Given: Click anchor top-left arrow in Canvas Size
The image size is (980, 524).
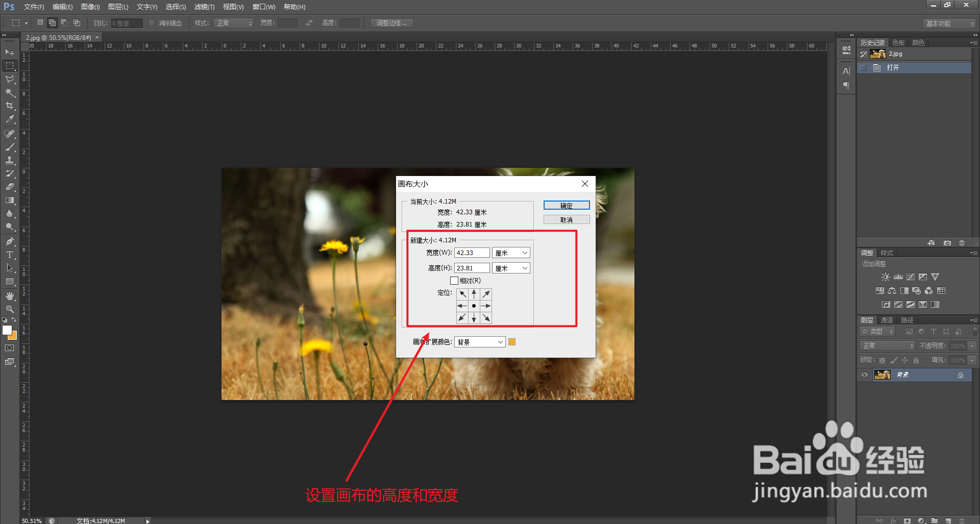Looking at the screenshot, I should pos(462,294).
